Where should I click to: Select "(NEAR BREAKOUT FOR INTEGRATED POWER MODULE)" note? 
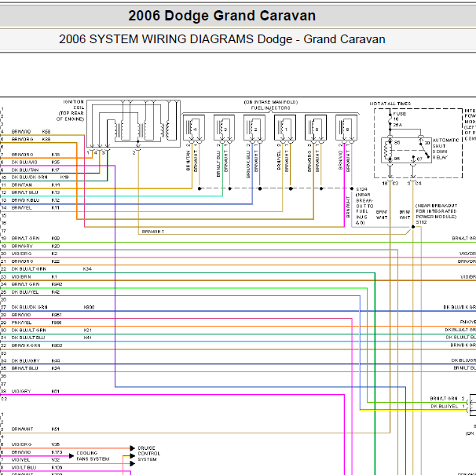click(x=436, y=211)
